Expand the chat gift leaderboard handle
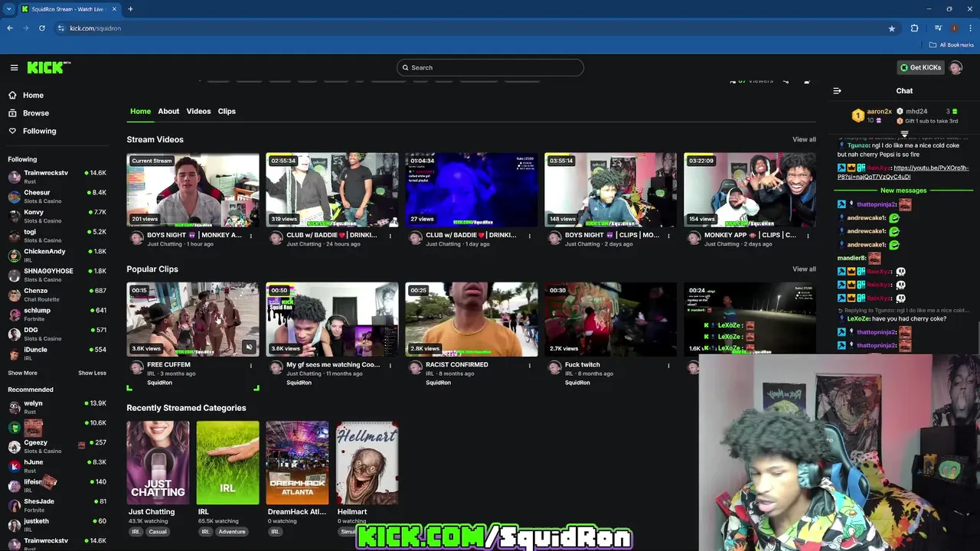Screen dimensions: 980x551 [x=904, y=134]
